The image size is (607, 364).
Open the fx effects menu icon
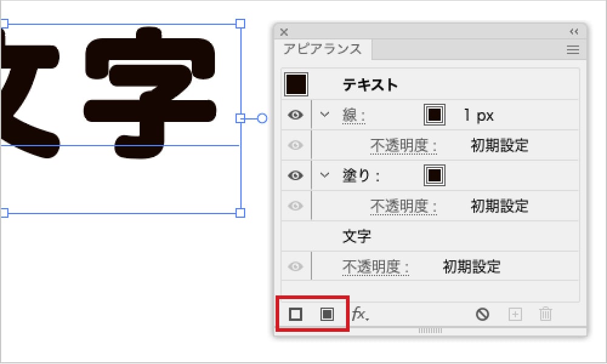pyautogui.click(x=358, y=314)
